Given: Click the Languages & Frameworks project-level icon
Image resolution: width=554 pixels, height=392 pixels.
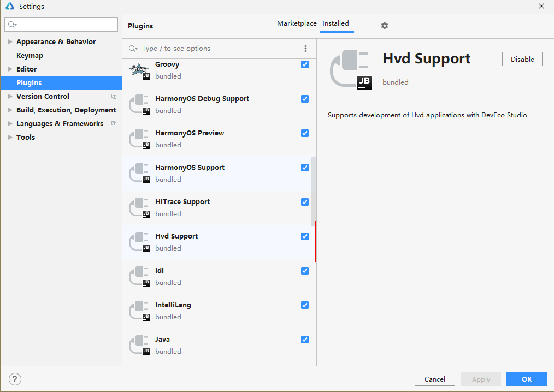Looking at the screenshot, I should [114, 123].
